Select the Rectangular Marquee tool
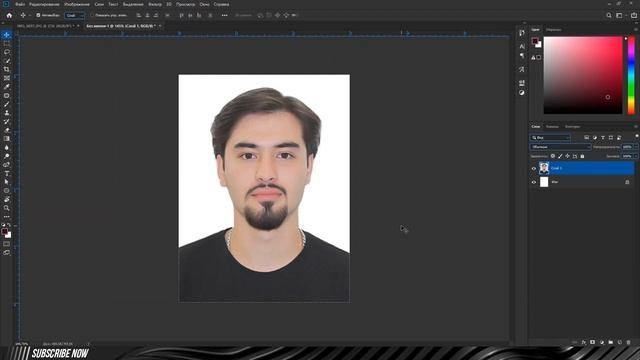The image size is (640, 360). pos(7,44)
